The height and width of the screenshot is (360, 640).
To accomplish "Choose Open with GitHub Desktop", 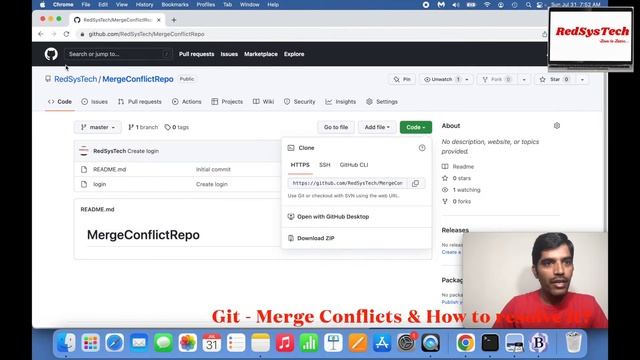I will point(333,217).
